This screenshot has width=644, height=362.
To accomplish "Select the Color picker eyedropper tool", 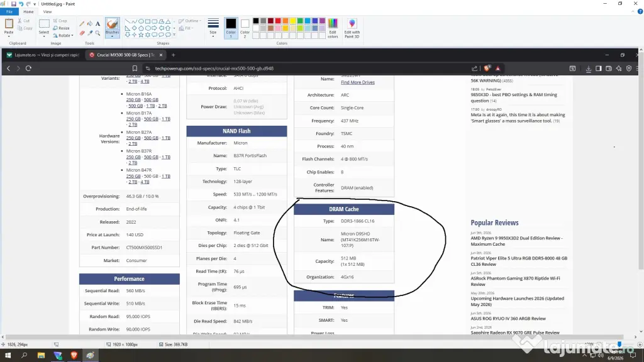I will coord(89,33).
